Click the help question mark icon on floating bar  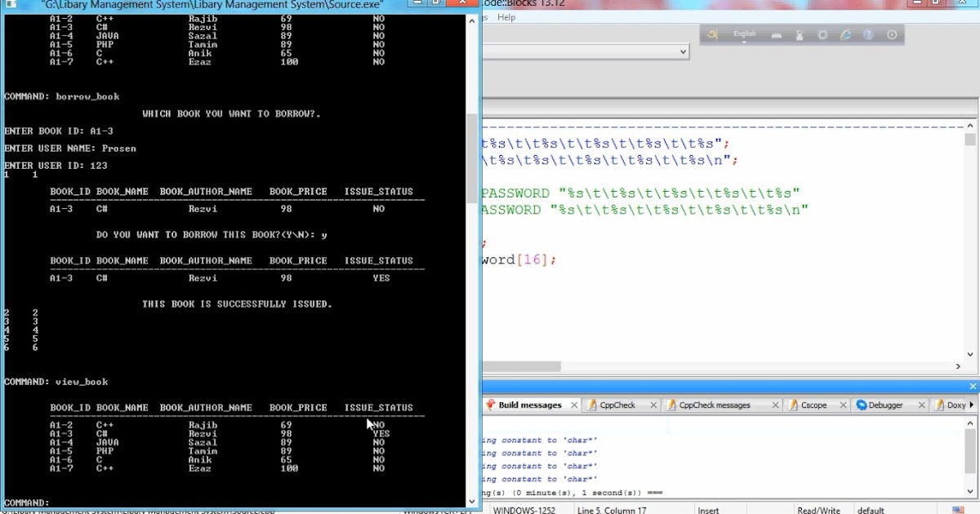(x=869, y=35)
